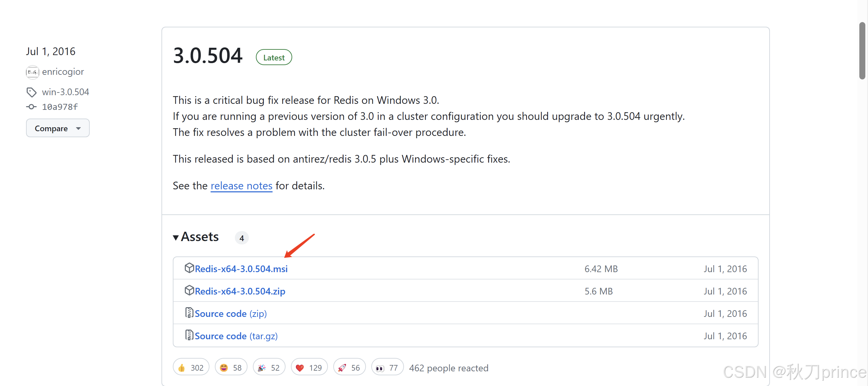Download Redis-x64-3.0.504.msi
The height and width of the screenshot is (386, 868).
(241, 269)
